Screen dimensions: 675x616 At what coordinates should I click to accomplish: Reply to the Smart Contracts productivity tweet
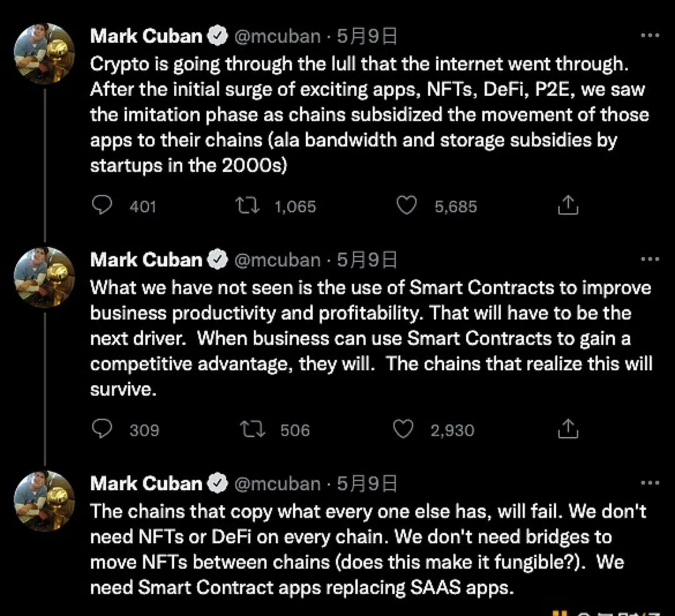[x=101, y=429]
